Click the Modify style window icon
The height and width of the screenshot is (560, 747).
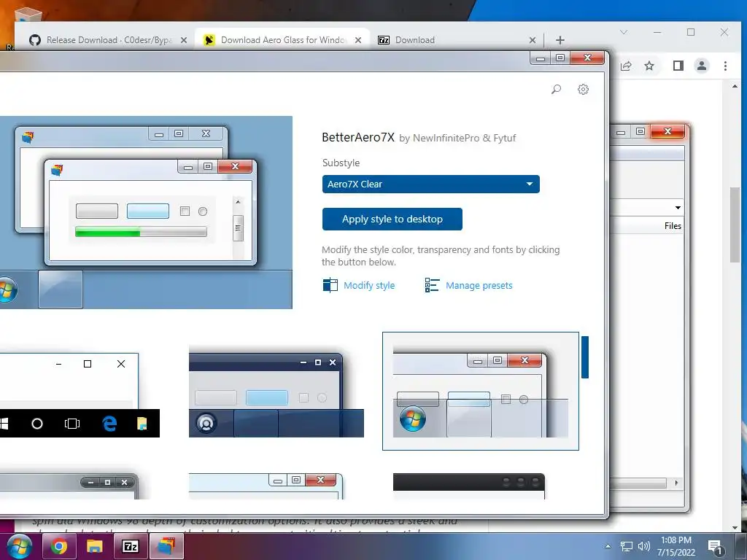click(330, 285)
